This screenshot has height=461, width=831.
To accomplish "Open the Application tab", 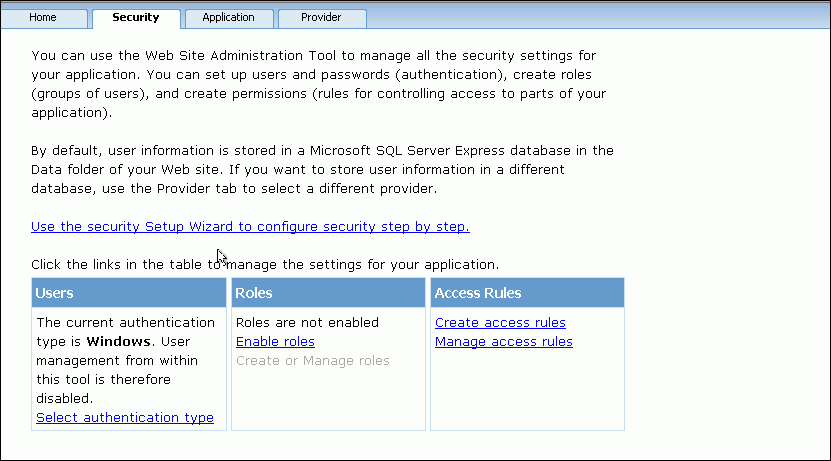I will click(x=228, y=18).
